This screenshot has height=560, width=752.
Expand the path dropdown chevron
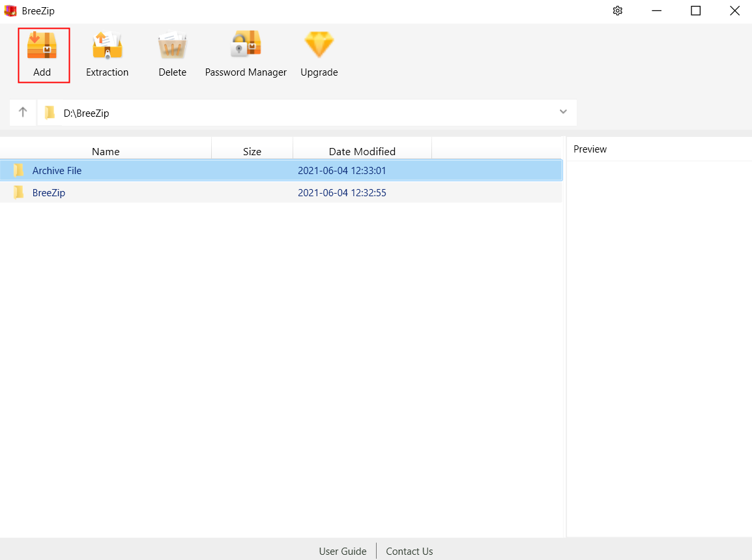click(x=563, y=112)
